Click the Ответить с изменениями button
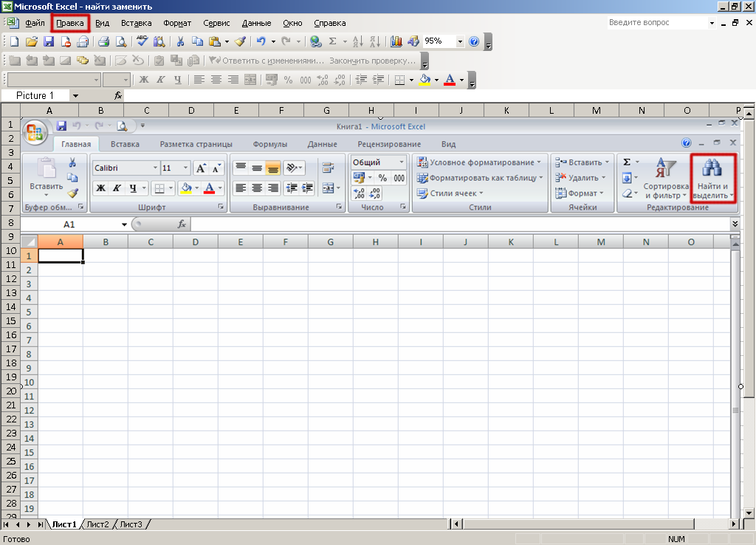Viewport: 756px width, 545px height. 267,61
